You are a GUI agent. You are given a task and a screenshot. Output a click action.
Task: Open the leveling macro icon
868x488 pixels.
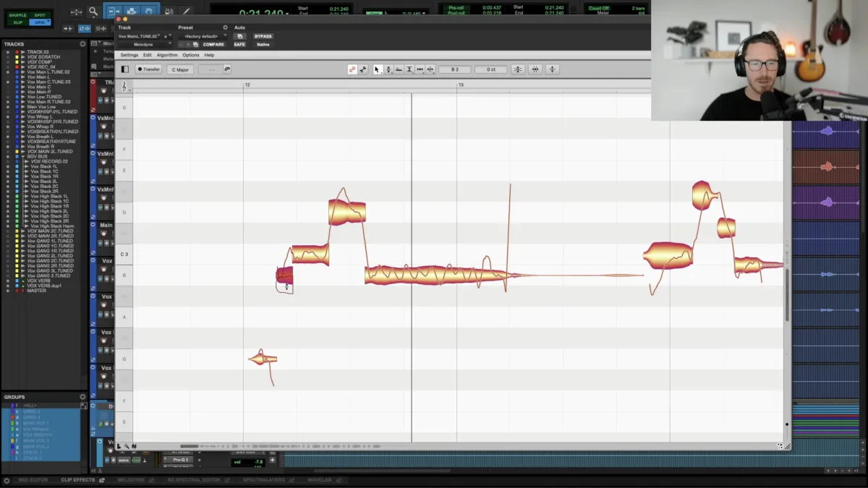tap(553, 69)
